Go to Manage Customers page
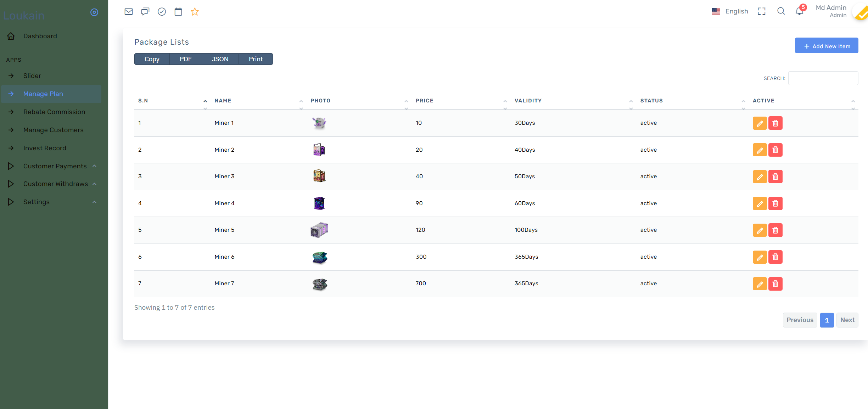868x409 pixels. pos(53,130)
